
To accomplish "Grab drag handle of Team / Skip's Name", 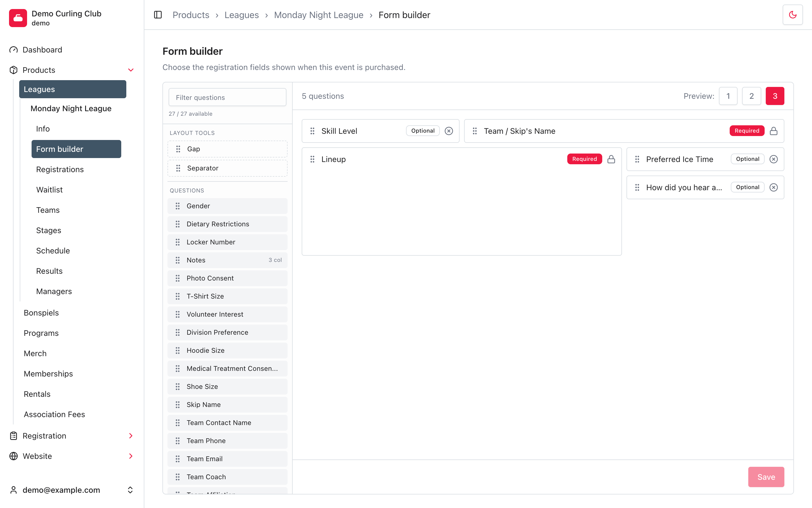I will coord(475,131).
